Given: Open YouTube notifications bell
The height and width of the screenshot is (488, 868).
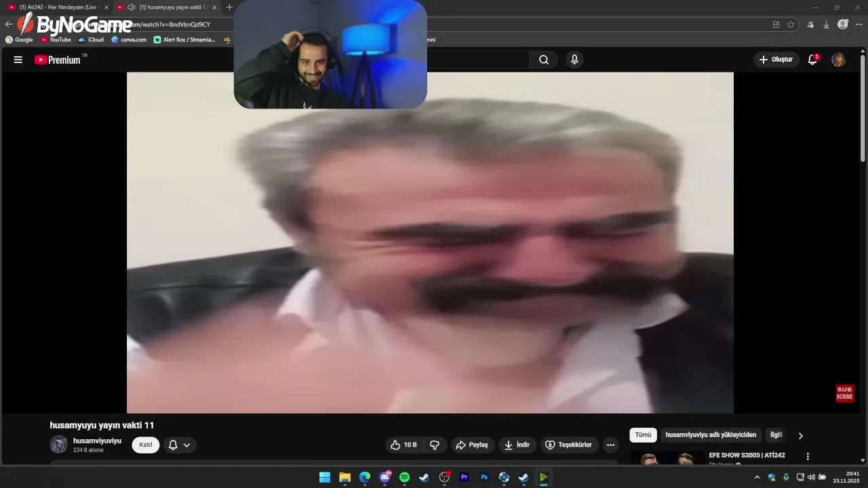Looking at the screenshot, I should coord(812,60).
